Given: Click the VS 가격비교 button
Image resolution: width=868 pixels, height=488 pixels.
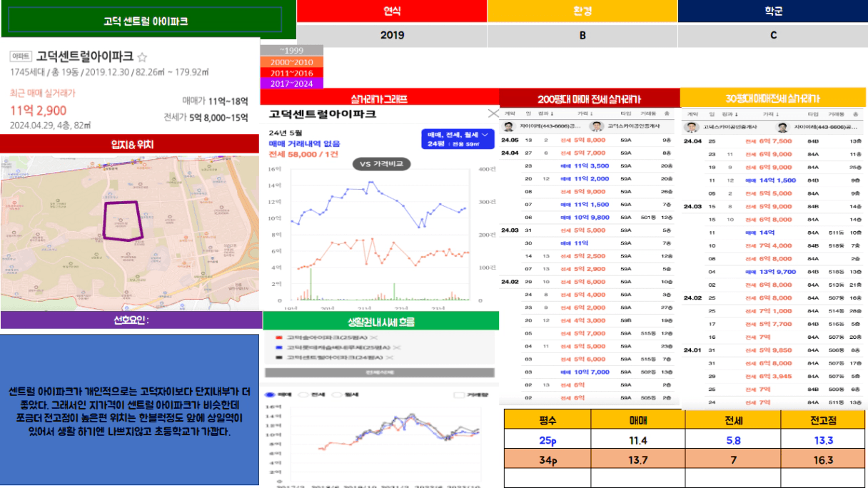Looking at the screenshot, I should [x=381, y=163].
